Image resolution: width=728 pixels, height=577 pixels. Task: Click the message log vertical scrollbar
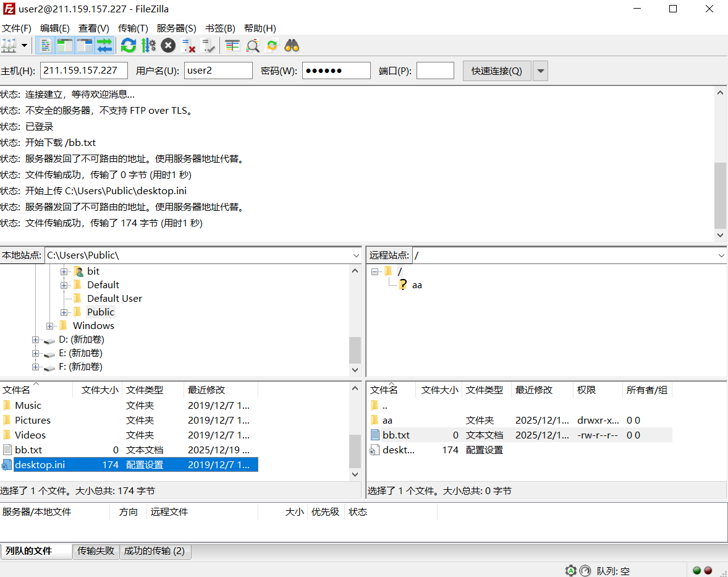[x=720, y=195]
